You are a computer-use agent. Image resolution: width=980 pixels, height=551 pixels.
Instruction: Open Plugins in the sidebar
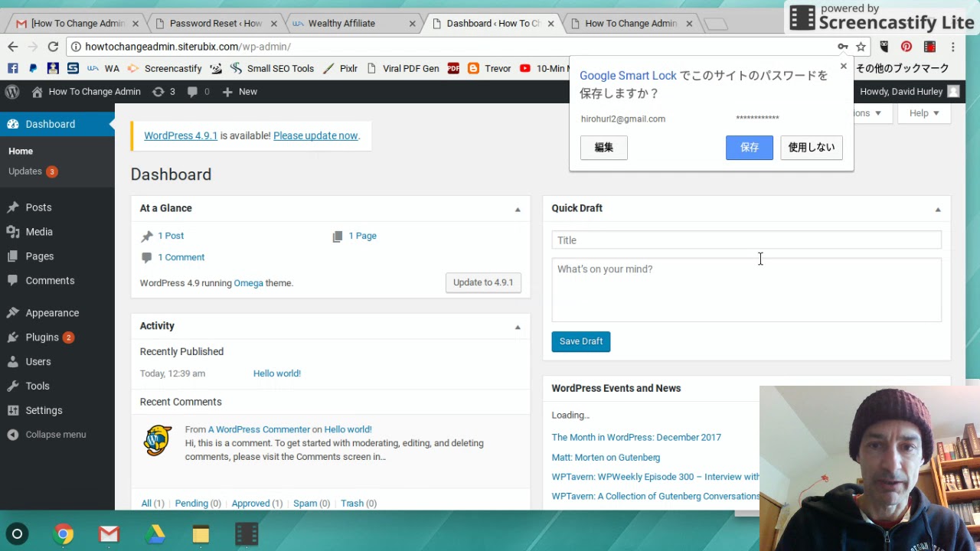tap(42, 337)
